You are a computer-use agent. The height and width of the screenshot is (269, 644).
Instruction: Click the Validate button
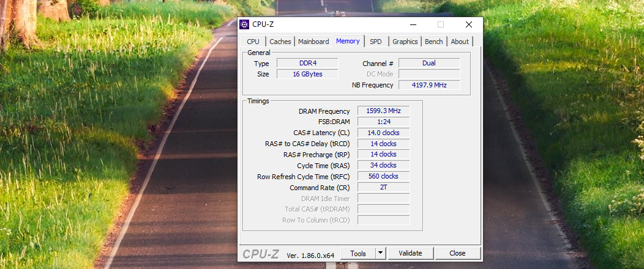pos(410,254)
